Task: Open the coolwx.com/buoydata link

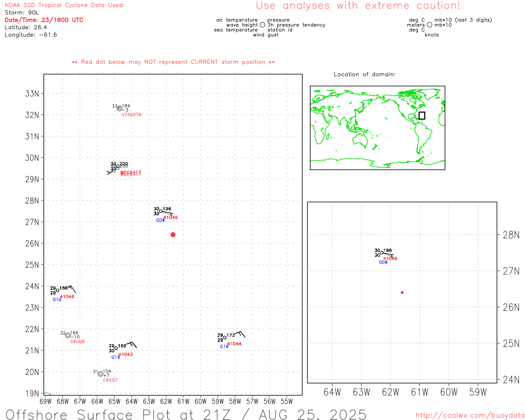Action: click(x=470, y=415)
